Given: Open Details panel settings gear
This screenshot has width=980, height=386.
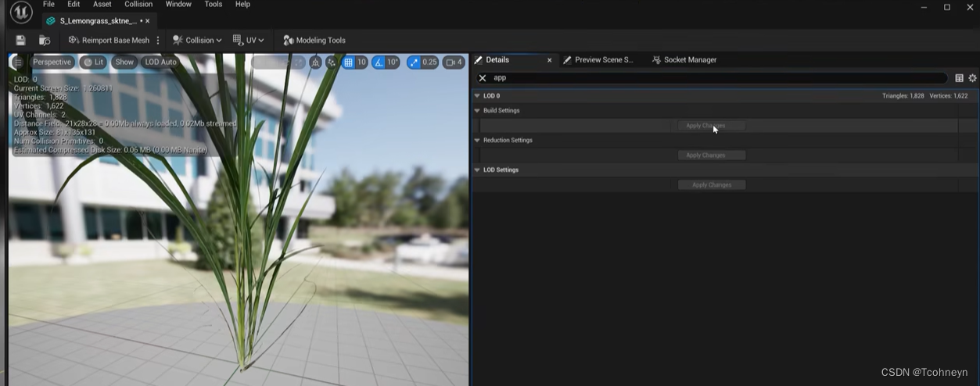Looking at the screenshot, I should point(972,78).
